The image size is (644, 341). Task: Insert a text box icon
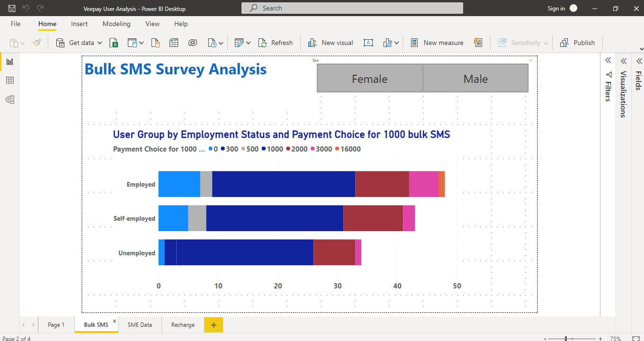point(368,43)
